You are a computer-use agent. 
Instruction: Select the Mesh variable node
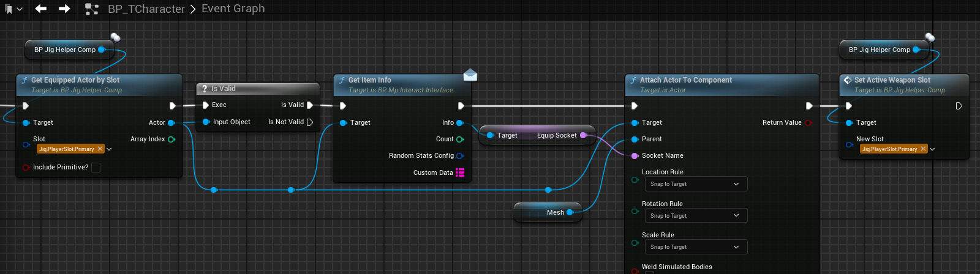548,212
